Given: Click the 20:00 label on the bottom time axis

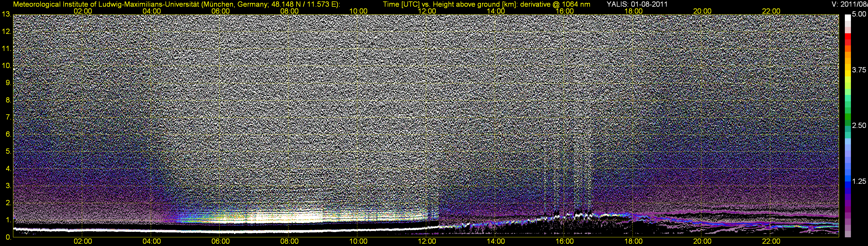Looking at the screenshot, I should coord(702,241).
